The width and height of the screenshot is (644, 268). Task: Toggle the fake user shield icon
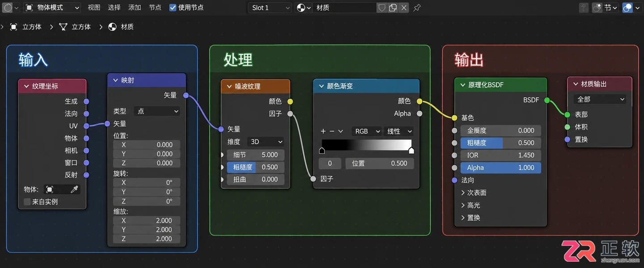pos(381,8)
